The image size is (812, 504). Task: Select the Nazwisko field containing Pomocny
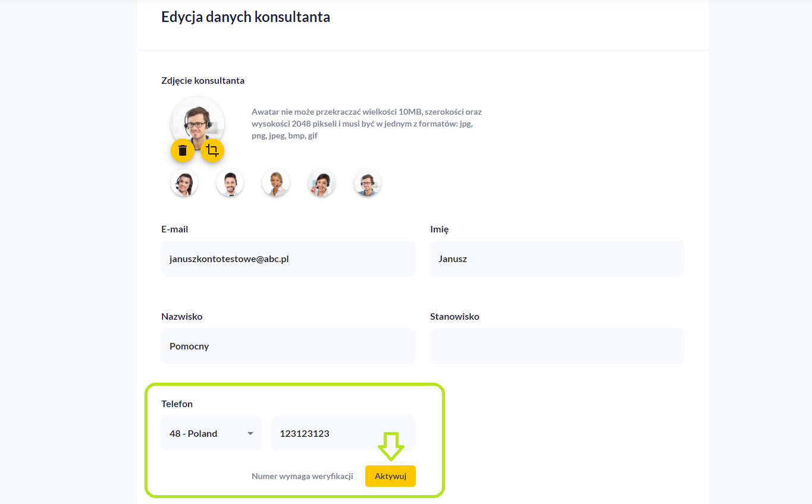point(288,346)
